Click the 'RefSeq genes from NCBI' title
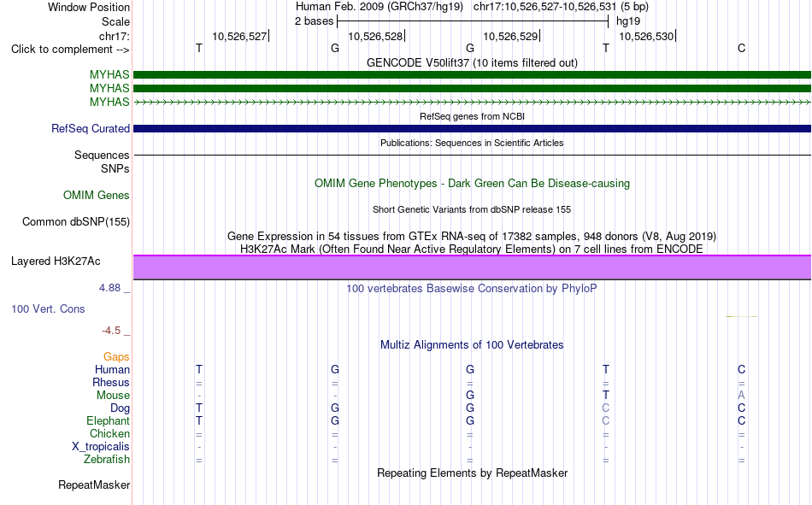812x505 pixels. point(472,116)
